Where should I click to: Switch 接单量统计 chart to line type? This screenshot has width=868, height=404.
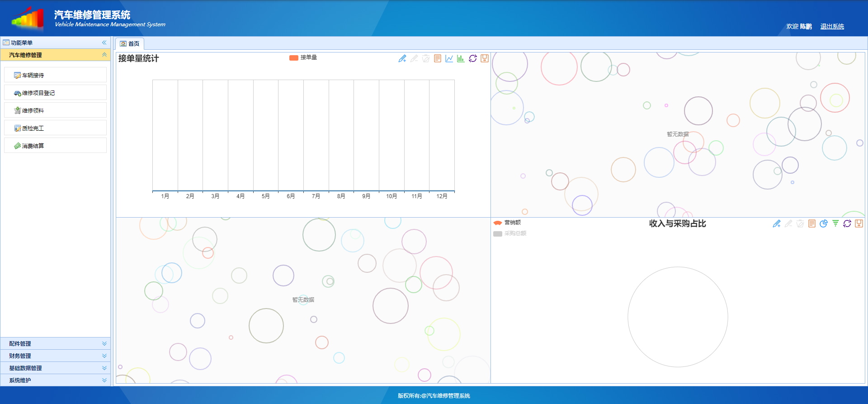click(x=449, y=58)
